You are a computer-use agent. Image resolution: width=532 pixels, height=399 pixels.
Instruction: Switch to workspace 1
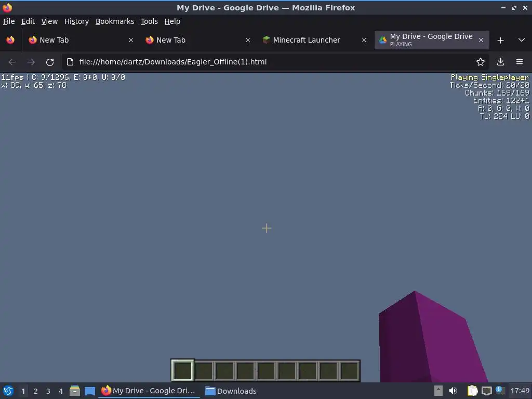pos(23,391)
